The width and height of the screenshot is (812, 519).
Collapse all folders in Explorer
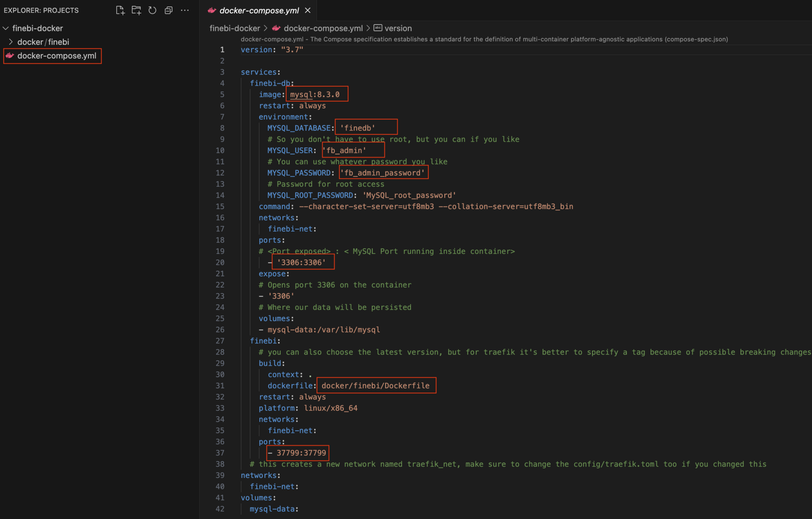pyautogui.click(x=168, y=10)
